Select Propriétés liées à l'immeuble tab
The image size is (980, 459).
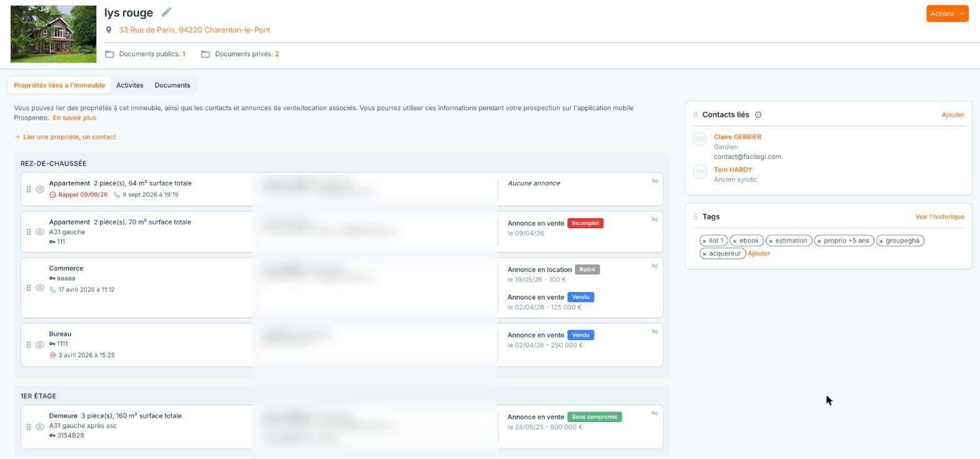tap(59, 86)
